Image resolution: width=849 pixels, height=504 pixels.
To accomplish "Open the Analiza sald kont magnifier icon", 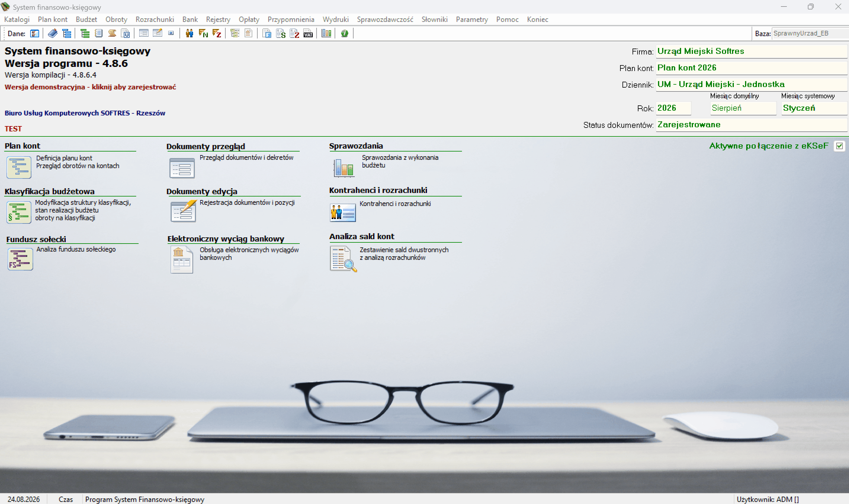I will coord(343,259).
